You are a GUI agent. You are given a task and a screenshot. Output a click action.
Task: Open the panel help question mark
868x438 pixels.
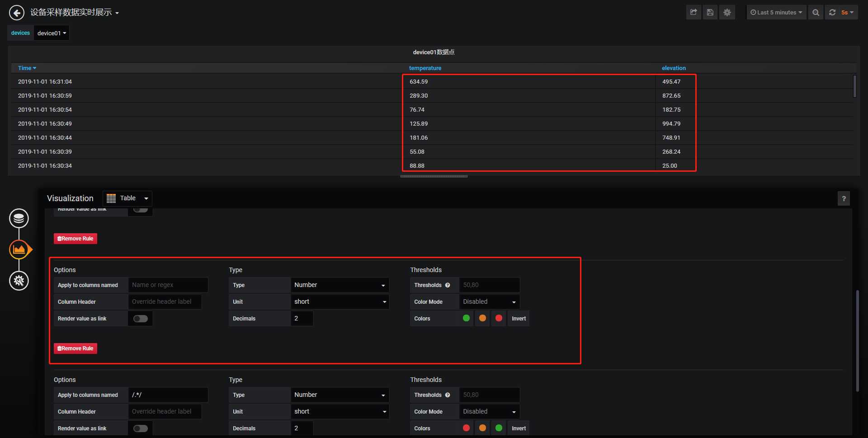click(844, 198)
